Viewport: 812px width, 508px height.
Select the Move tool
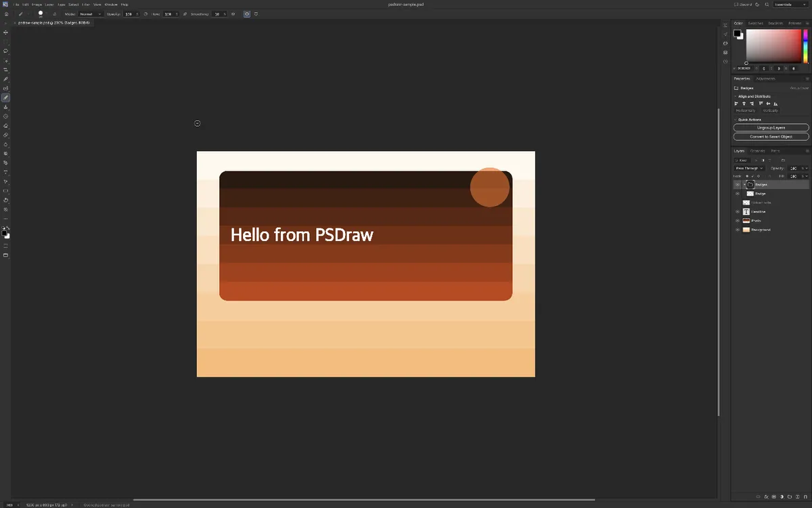tap(5, 32)
